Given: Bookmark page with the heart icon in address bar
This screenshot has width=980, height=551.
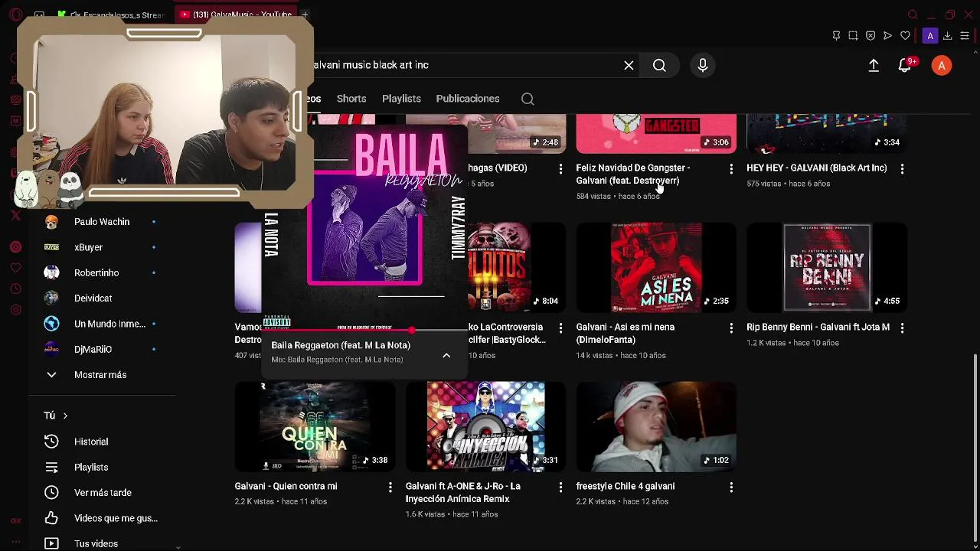Looking at the screenshot, I should (x=905, y=36).
